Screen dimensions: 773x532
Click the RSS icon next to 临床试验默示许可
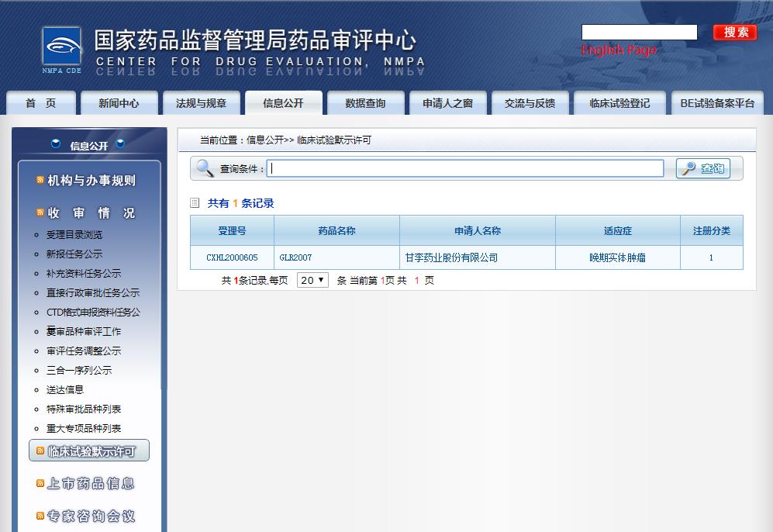tap(40, 451)
